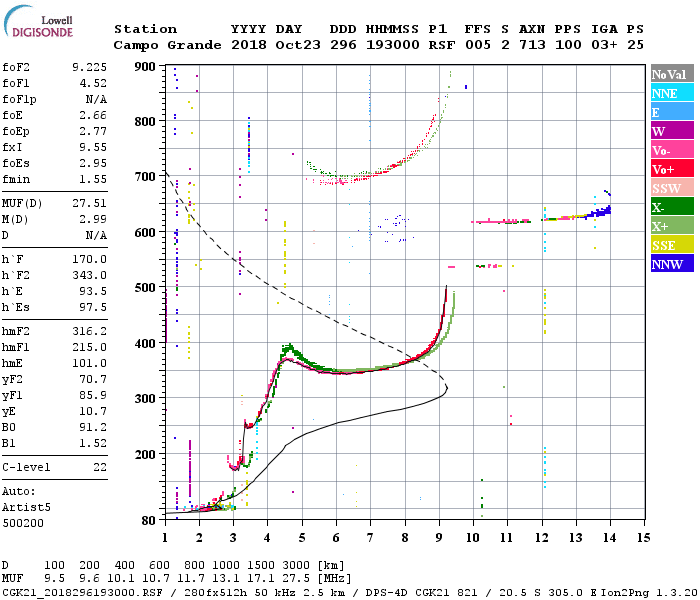Click the h`Es value 97.5
Image resolution: width=700 pixels, height=600 pixels.
point(93,308)
